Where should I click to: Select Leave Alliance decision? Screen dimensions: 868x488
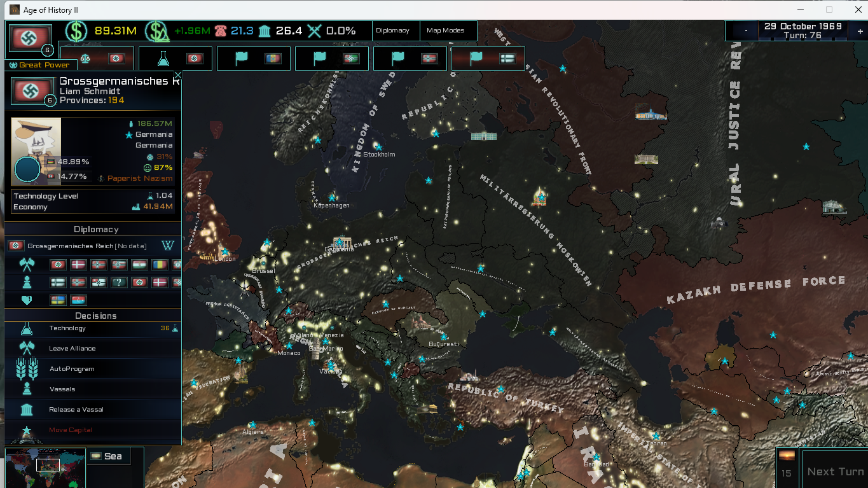click(x=72, y=349)
